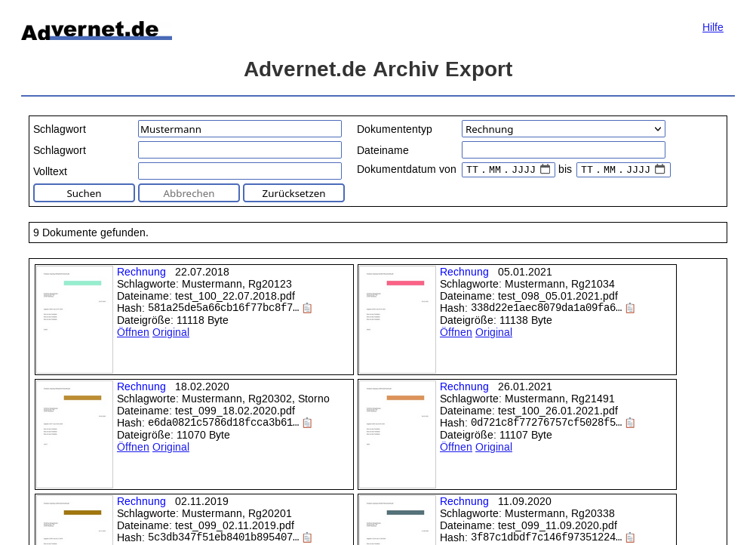The image size is (756, 545).
Task: Click Rechnung link dated 02.11.2019
Action: coord(141,501)
